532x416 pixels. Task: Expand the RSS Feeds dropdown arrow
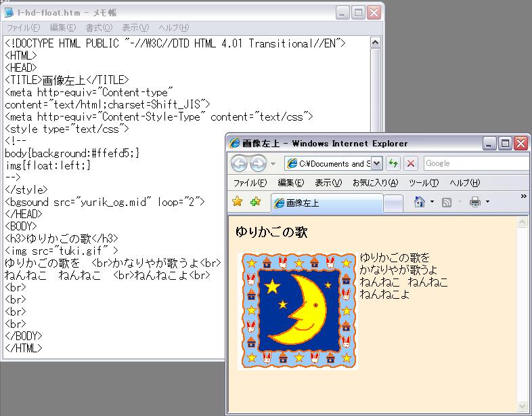pyautogui.click(x=460, y=202)
